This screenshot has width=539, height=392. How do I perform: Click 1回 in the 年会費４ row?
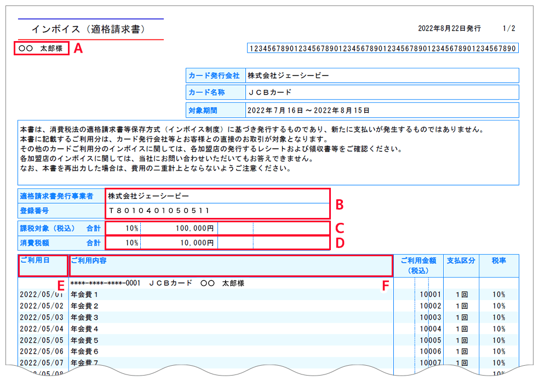tap(462, 329)
